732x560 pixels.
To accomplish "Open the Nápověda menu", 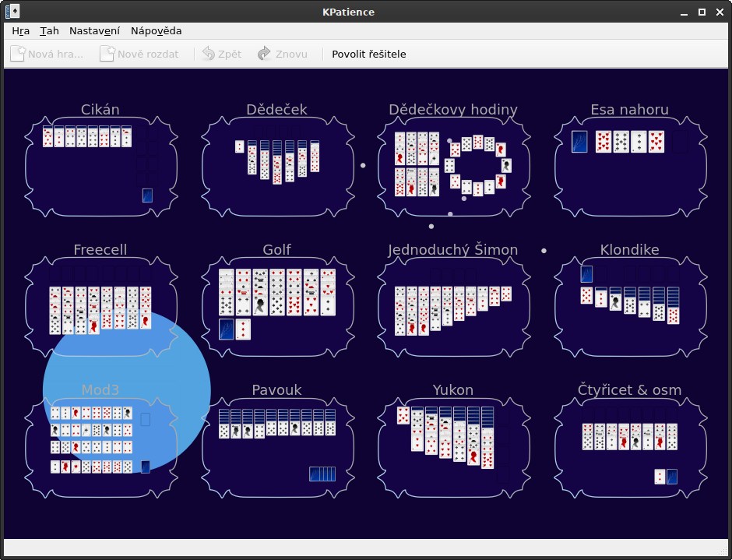I will (156, 31).
